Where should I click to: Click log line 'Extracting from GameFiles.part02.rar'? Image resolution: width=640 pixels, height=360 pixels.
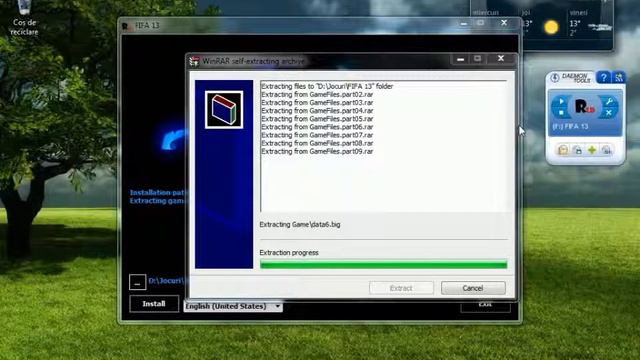pyautogui.click(x=317, y=94)
